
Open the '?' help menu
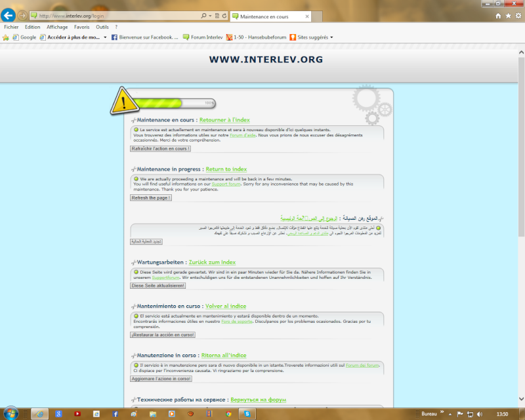click(116, 27)
